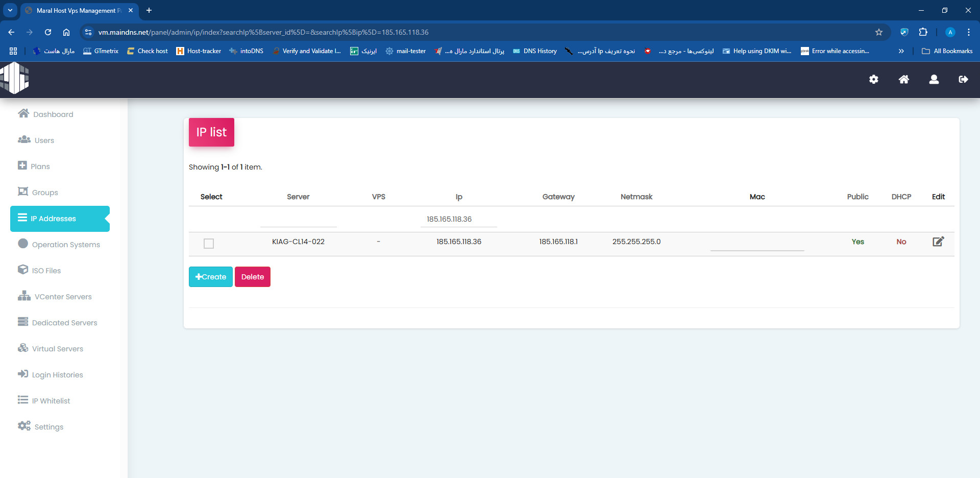The width and height of the screenshot is (980, 478).
Task: Click the edit icon for IP 185.165.118.36
Action: pos(938,242)
